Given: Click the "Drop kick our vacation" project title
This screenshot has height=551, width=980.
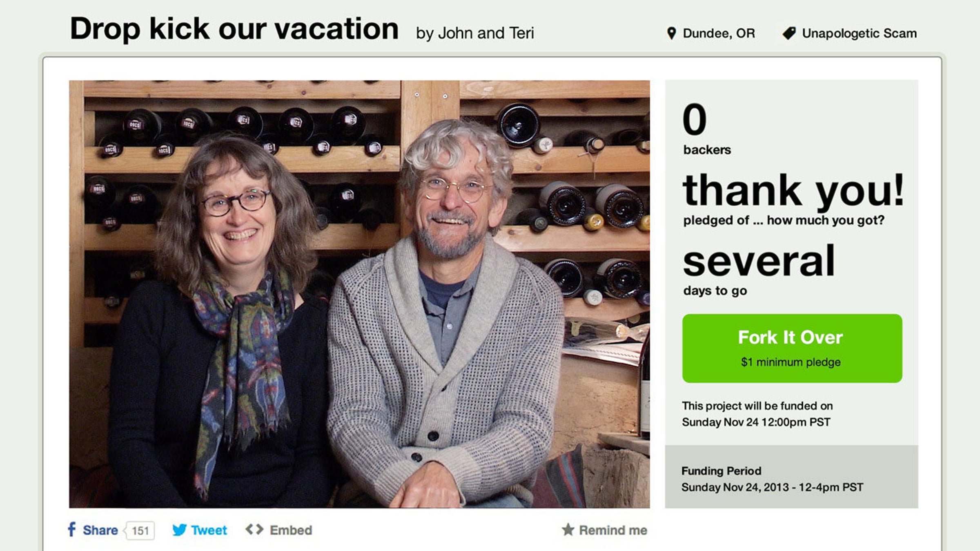Looking at the screenshot, I should point(234,29).
